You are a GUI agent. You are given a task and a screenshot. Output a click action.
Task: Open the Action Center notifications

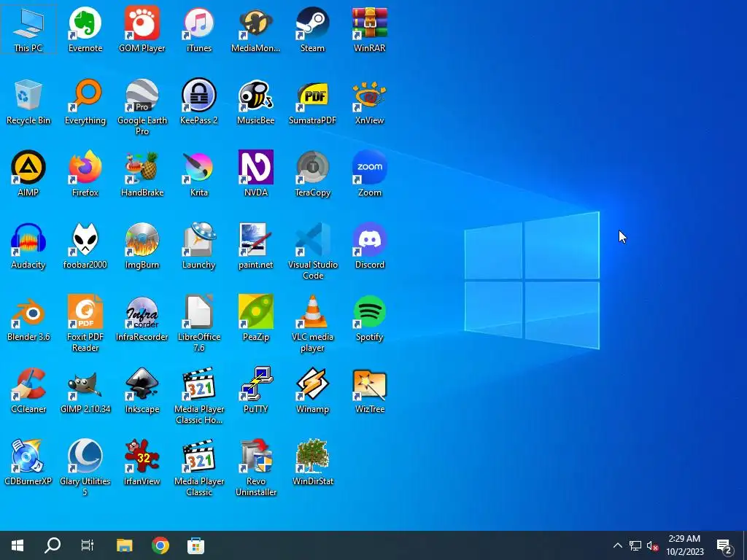724,545
